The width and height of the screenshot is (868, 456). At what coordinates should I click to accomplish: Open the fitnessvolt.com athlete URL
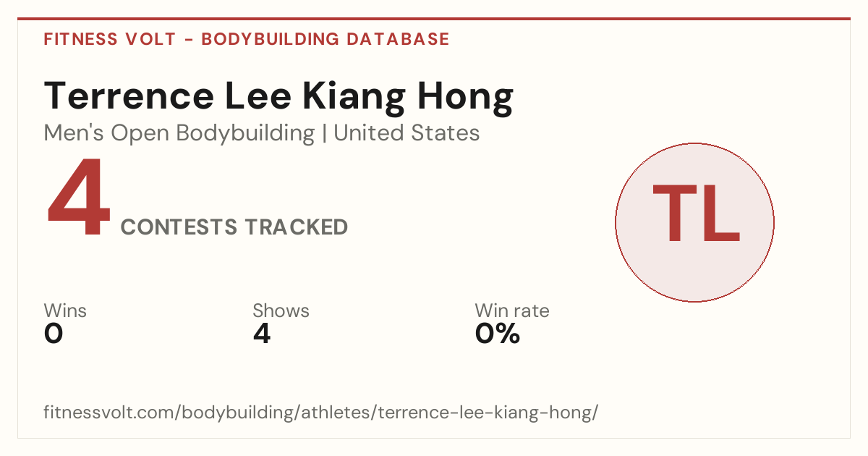[321, 413]
